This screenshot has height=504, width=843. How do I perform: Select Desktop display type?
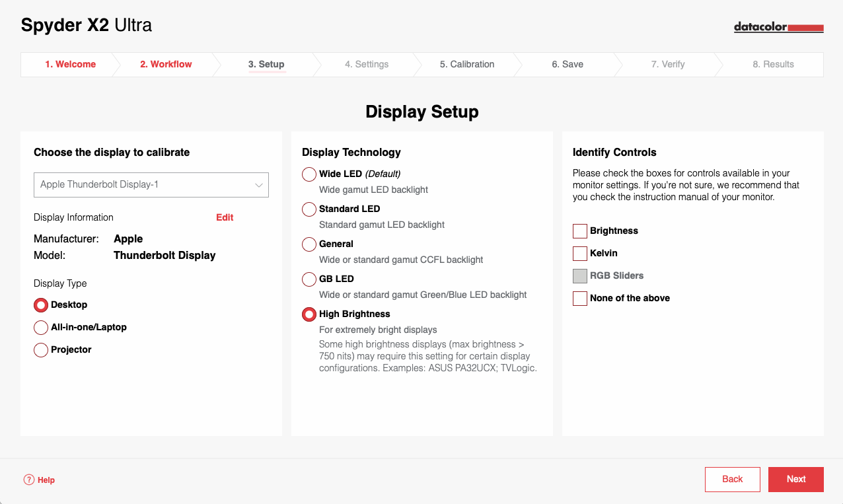point(41,305)
